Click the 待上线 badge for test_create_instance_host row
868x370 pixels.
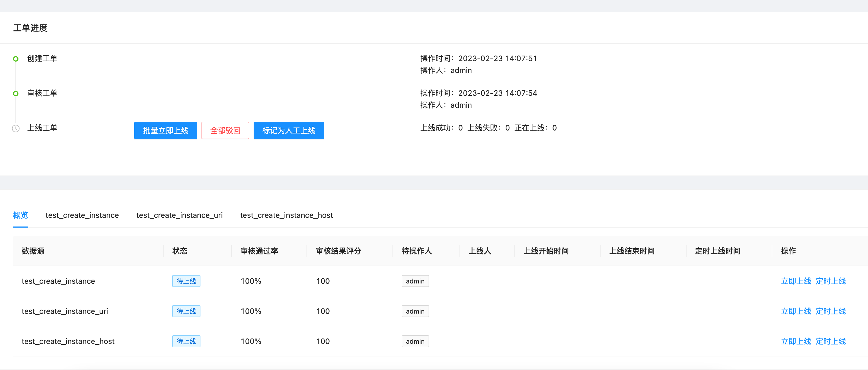186,341
